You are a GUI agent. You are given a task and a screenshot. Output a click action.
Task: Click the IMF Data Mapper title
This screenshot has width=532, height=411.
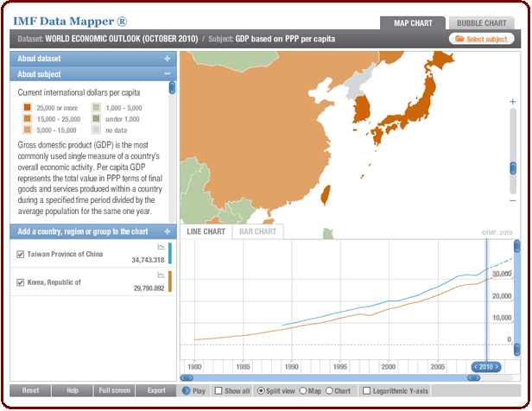pos(70,22)
